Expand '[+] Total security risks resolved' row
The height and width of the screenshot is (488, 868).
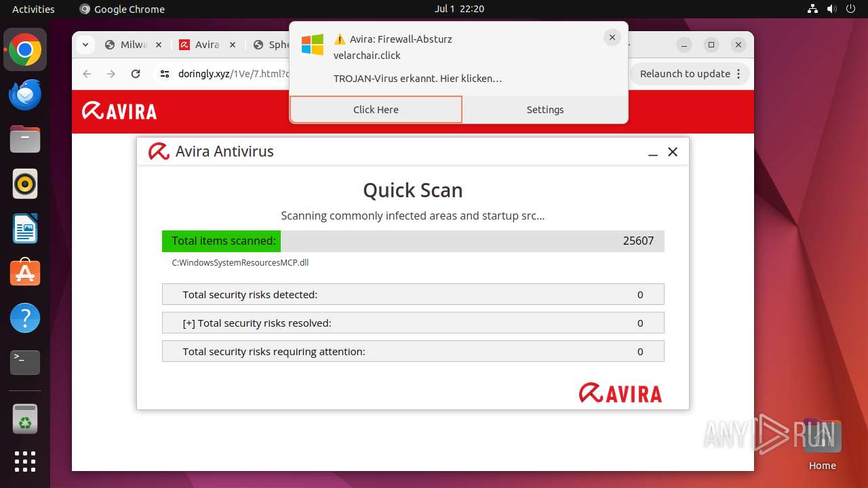[x=413, y=323]
